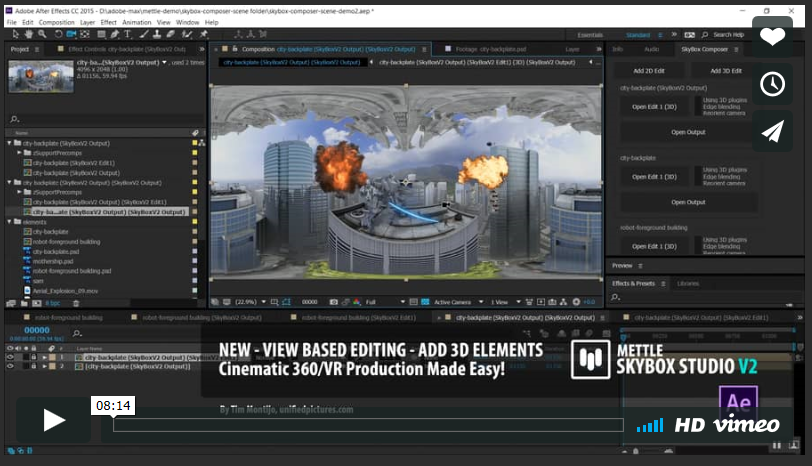Open the 1 View layout dropdown
Viewport: 812px width, 466px height.
click(505, 302)
